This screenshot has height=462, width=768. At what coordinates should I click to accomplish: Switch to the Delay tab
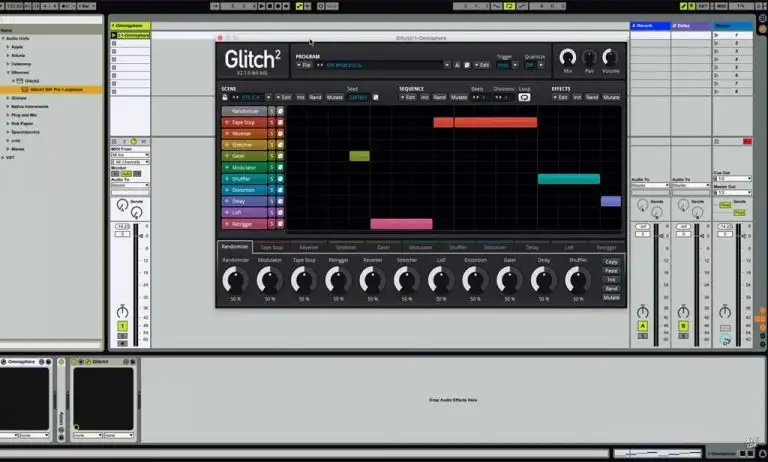[532, 247]
